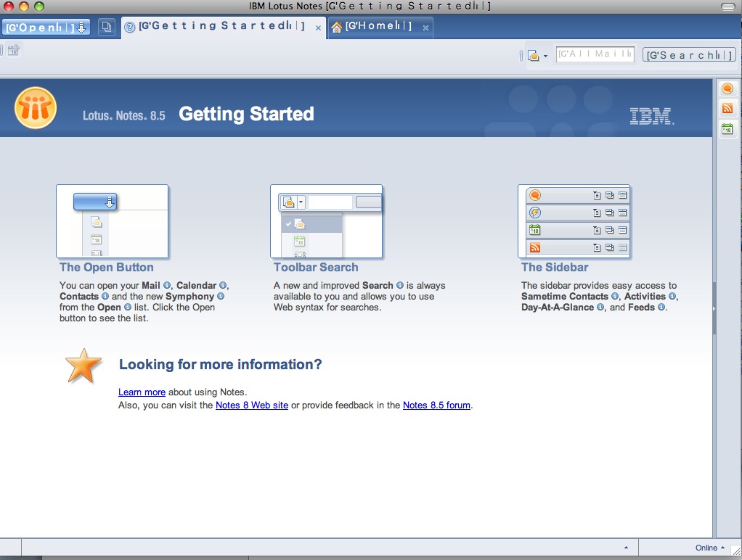
Task: Toggle the toolbar pill button in title bar
Action: (x=727, y=6)
